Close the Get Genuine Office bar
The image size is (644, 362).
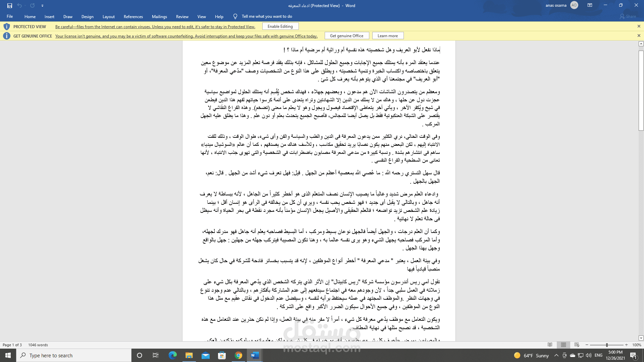tap(639, 36)
